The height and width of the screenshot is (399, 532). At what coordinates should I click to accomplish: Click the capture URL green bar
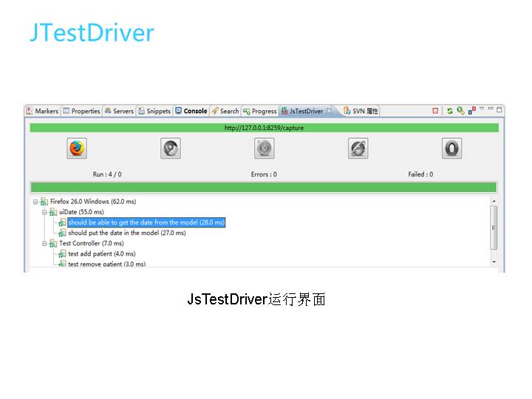point(264,128)
